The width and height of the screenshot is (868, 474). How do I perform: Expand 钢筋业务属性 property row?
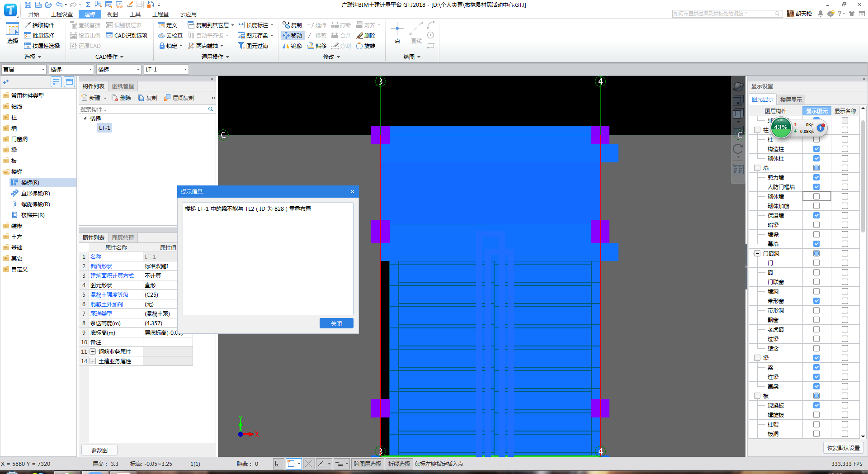pyautogui.click(x=93, y=351)
